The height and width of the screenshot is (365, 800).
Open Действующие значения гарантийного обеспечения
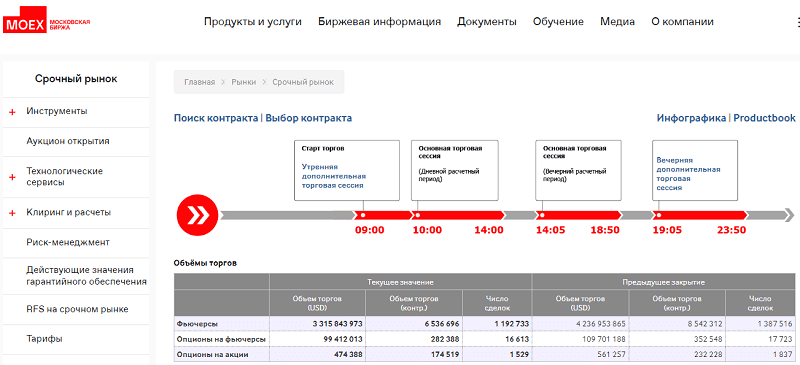tap(86, 276)
